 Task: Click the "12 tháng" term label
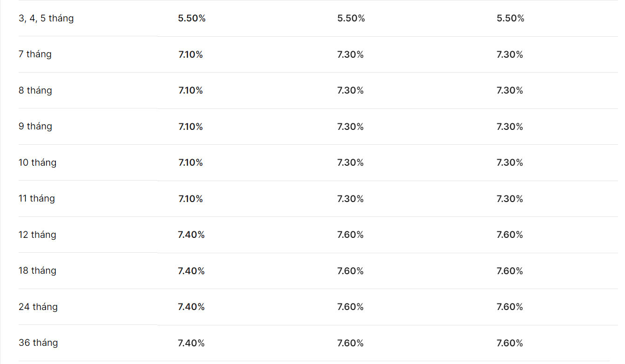pyautogui.click(x=37, y=235)
